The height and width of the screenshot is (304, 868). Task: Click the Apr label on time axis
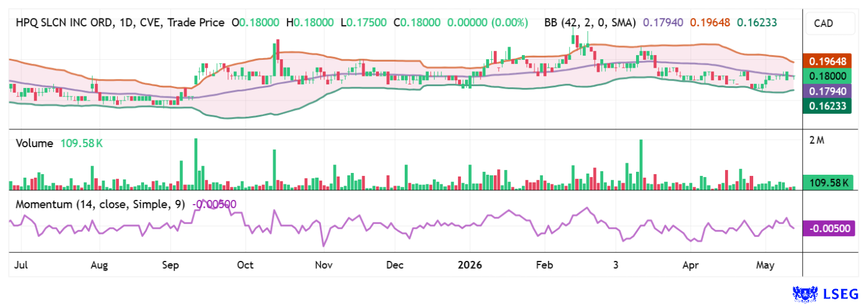[691, 265]
